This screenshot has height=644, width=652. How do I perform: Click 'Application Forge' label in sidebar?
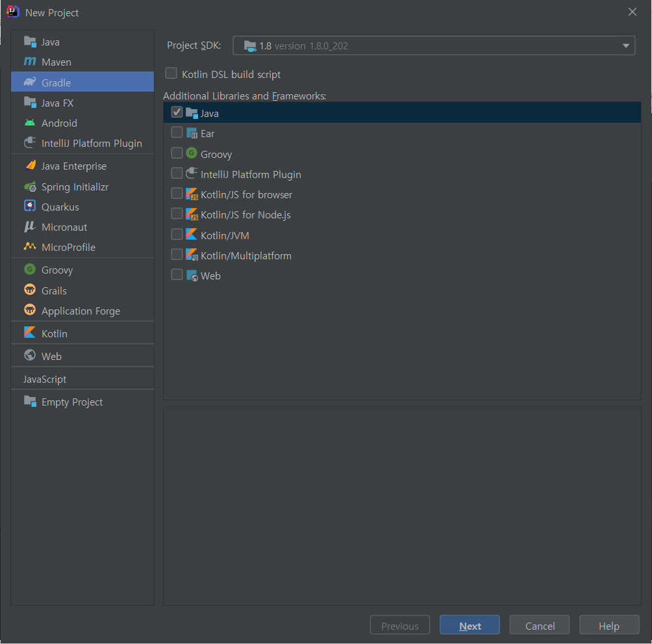pyautogui.click(x=81, y=311)
